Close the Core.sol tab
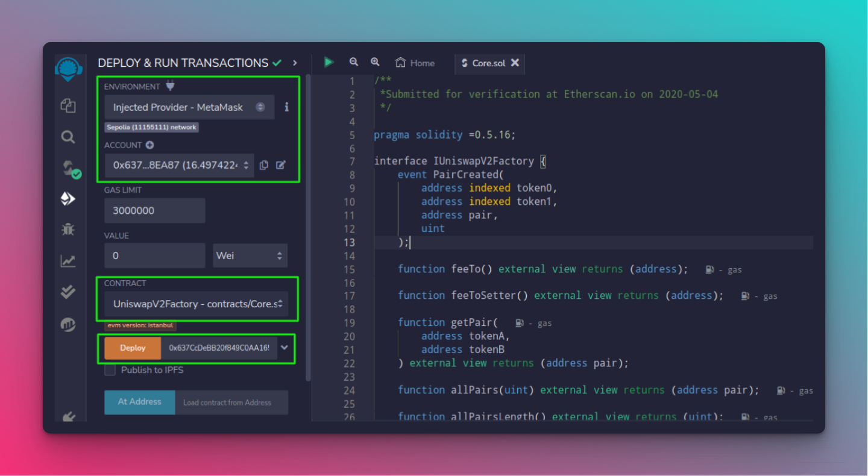 coord(515,63)
